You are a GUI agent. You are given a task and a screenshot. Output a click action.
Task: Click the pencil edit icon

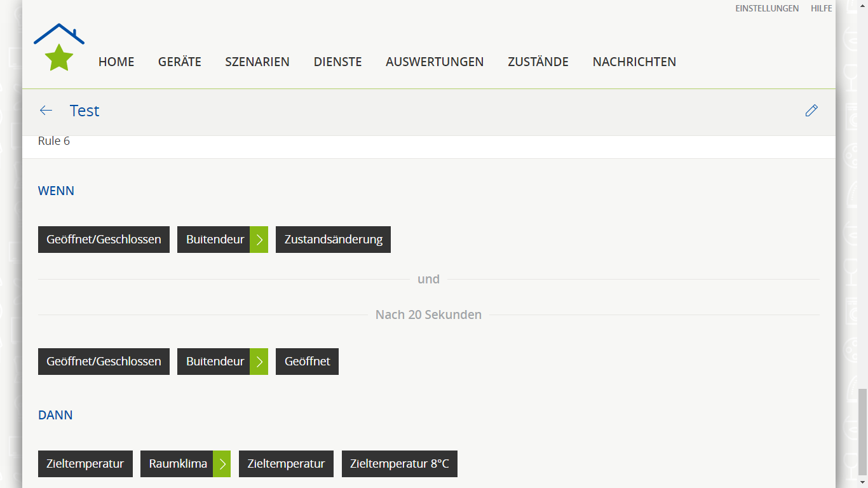pos(811,111)
